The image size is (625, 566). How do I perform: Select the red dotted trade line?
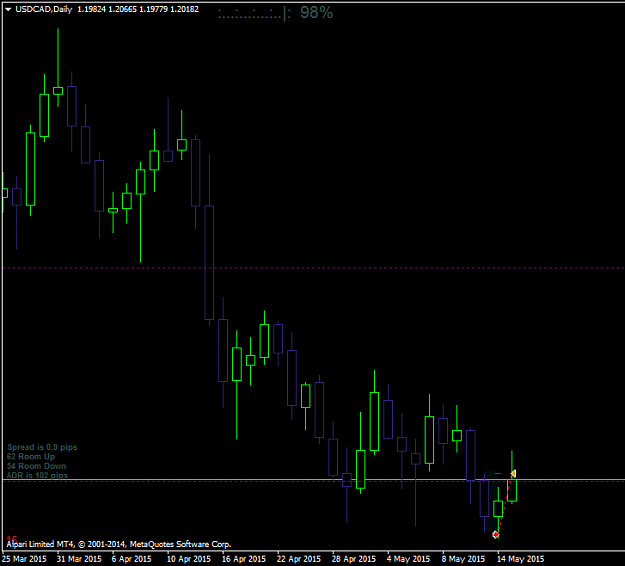coord(505,504)
